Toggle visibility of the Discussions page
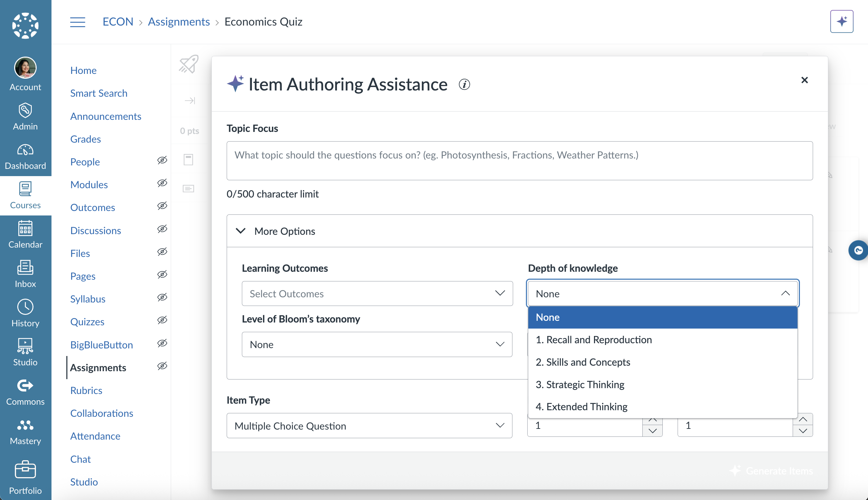 [162, 229]
